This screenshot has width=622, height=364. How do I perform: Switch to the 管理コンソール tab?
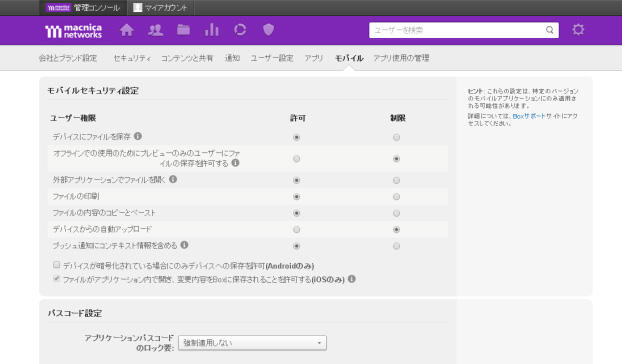pyautogui.click(x=83, y=8)
